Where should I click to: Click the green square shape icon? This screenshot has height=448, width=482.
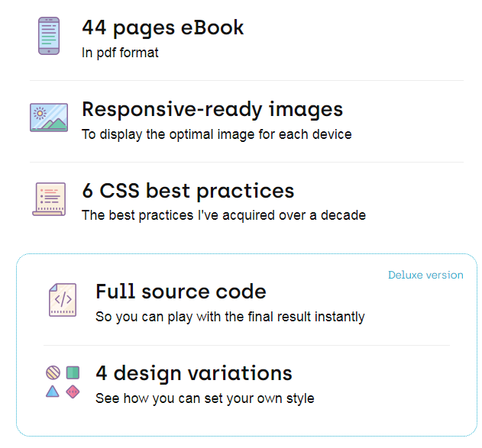click(73, 372)
